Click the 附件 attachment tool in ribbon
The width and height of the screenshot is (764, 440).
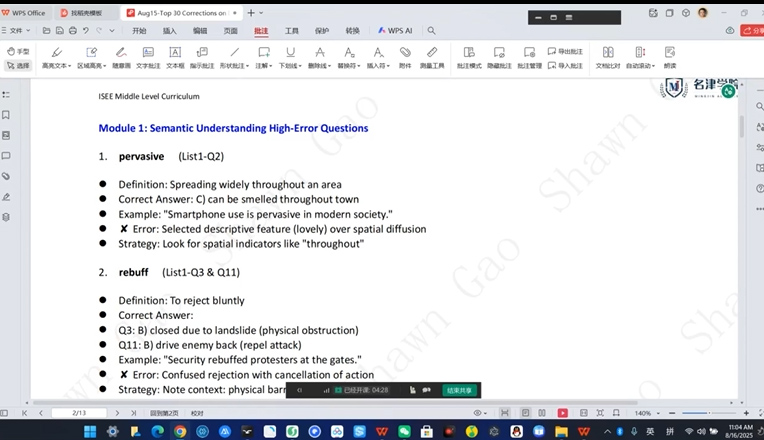click(x=405, y=57)
